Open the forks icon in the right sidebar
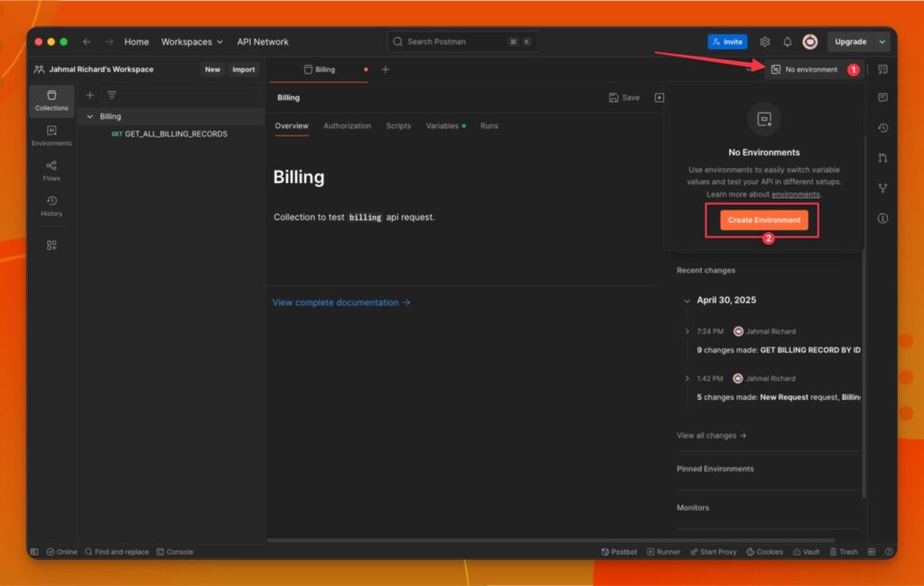924x586 pixels. pos(882,188)
